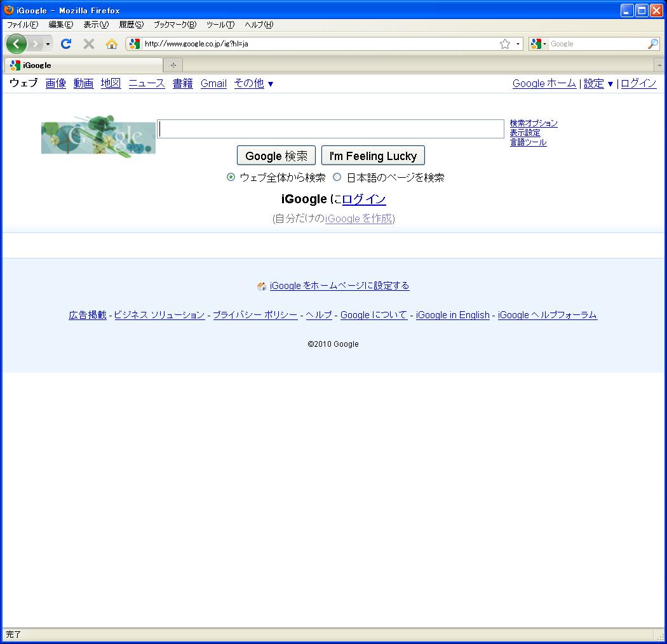The width and height of the screenshot is (667, 644).
Task: Bookmark this page with the star icon
Action: point(505,44)
